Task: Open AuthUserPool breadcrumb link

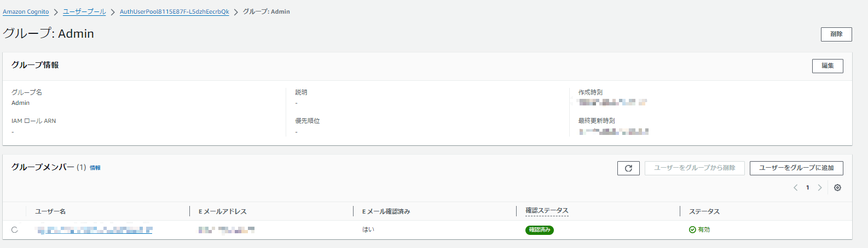Action: (x=174, y=11)
